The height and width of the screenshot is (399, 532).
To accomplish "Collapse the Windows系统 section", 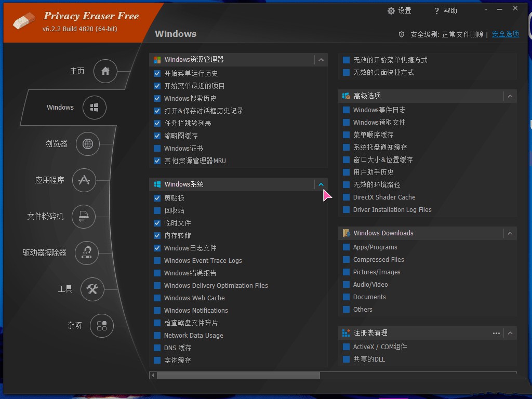I will (x=321, y=184).
